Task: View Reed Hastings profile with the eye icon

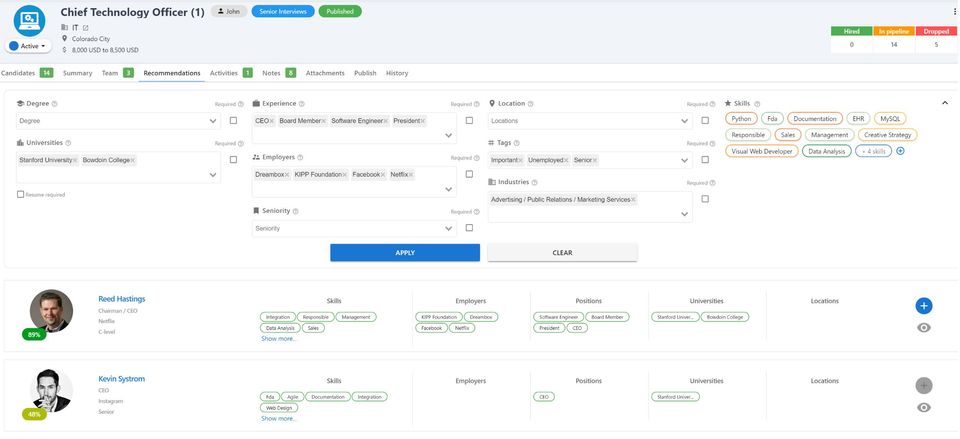Action: point(924,328)
